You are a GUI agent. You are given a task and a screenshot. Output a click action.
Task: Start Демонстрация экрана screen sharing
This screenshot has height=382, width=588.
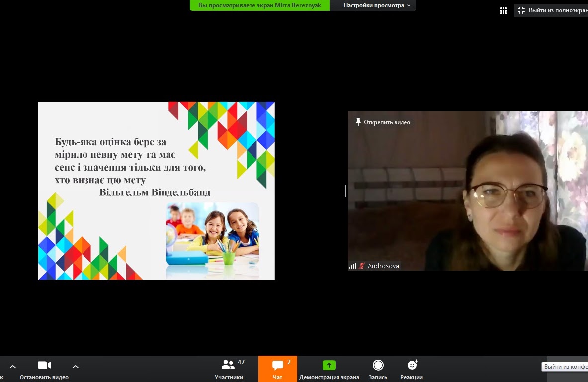click(329, 369)
